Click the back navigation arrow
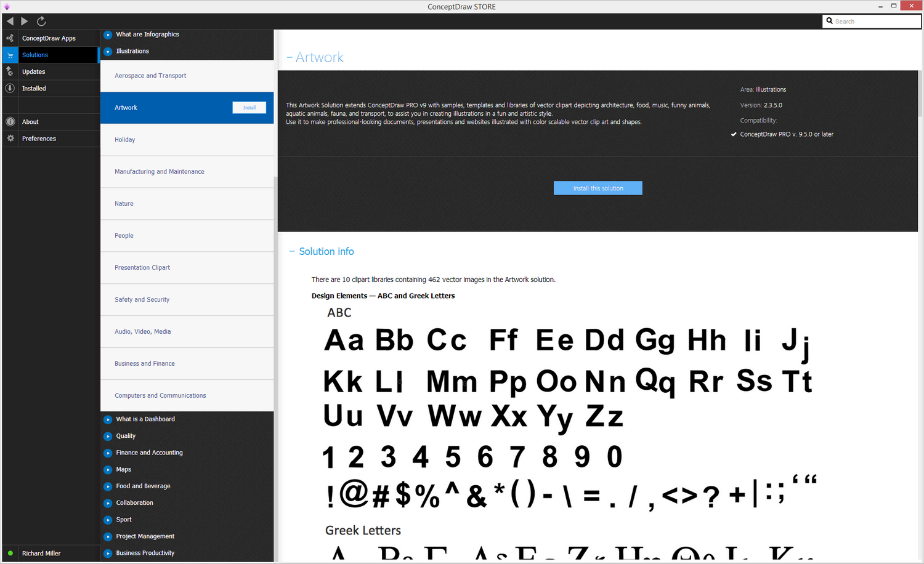924x564 pixels. (10, 21)
